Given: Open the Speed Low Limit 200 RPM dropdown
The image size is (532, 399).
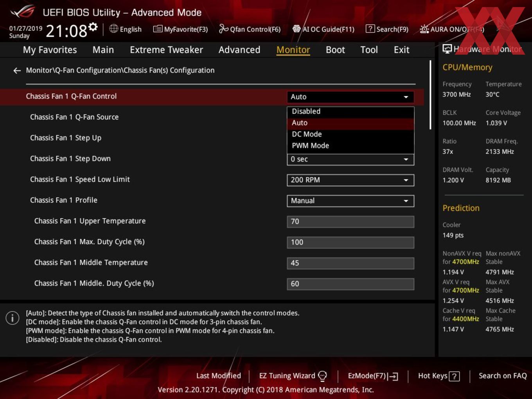Looking at the screenshot, I should [x=350, y=180].
